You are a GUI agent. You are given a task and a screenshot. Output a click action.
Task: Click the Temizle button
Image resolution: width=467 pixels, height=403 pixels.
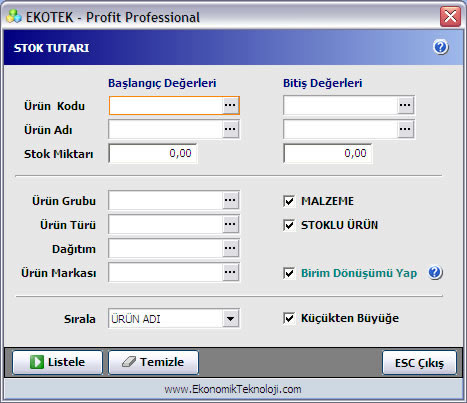tap(153, 362)
